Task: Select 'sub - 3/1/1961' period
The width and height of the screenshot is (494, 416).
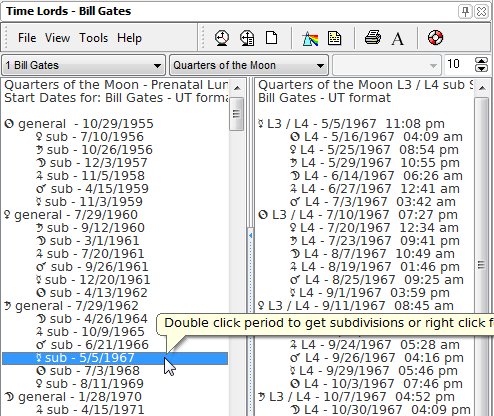Action: click(x=87, y=241)
